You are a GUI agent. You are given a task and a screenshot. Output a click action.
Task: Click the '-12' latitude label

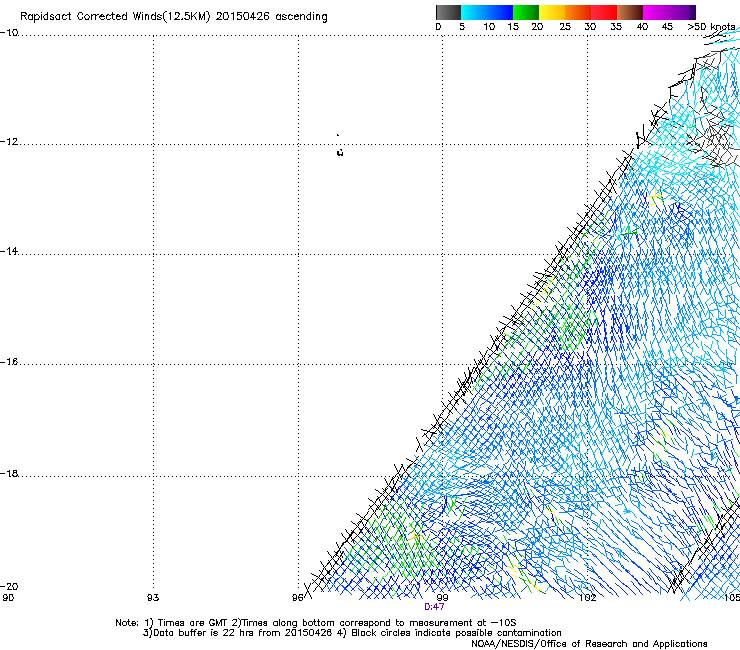[9, 142]
